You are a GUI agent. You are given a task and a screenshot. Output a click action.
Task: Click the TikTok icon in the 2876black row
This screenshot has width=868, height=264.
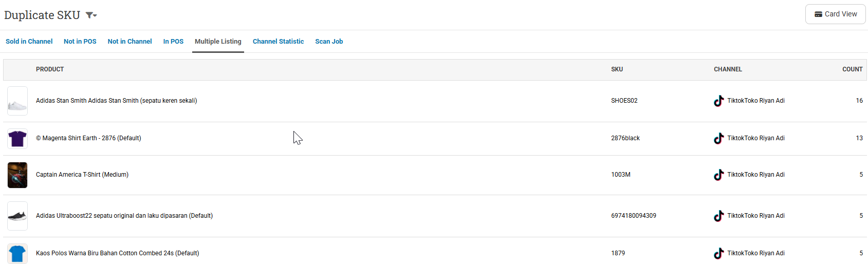[718, 139]
